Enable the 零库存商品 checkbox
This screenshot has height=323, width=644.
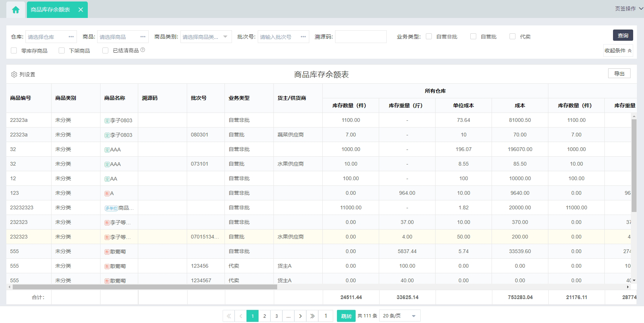point(14,50)
